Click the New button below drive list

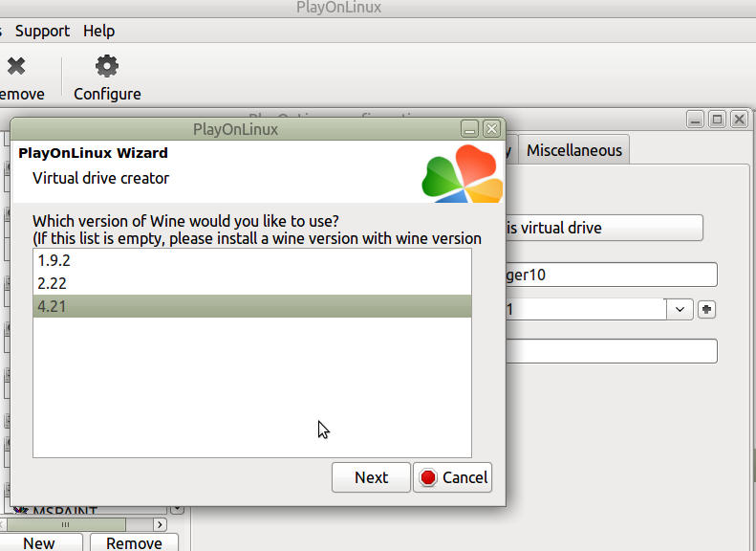click(39, 542)
